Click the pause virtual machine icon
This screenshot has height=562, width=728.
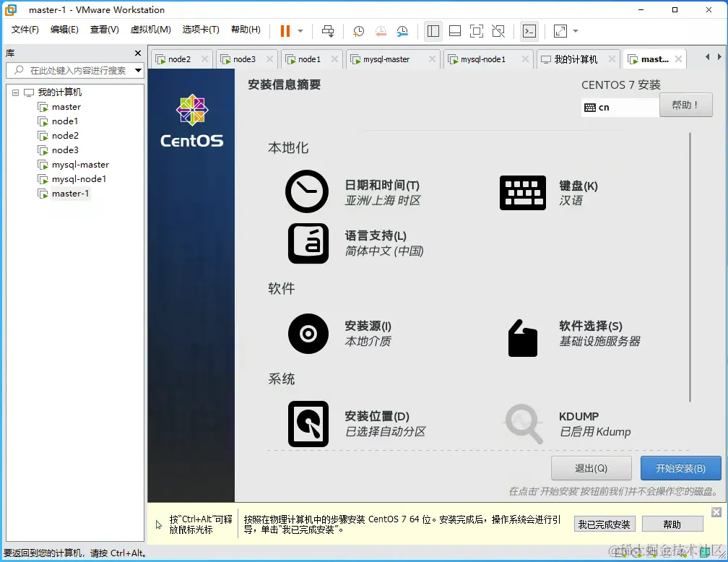click(285, 31)
